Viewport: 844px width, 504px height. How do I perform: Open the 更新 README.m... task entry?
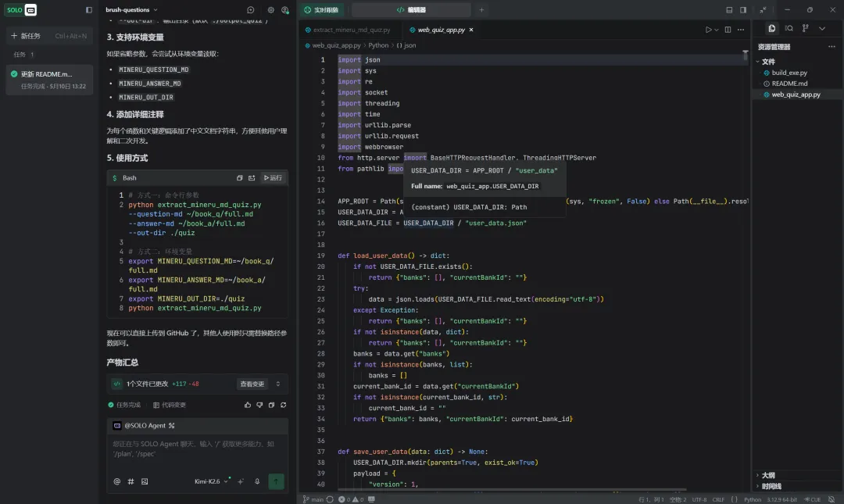click(49, 80)
